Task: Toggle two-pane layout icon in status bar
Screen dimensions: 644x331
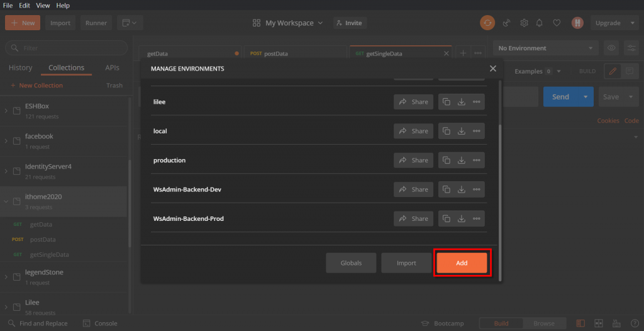Action: tap(599, 323)
